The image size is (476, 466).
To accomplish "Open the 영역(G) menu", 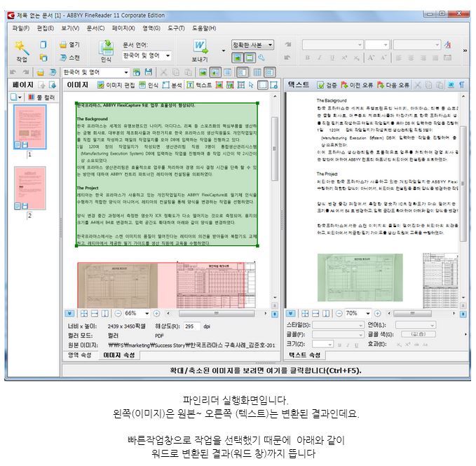I will pyautogui.click(x=151, y=28).
